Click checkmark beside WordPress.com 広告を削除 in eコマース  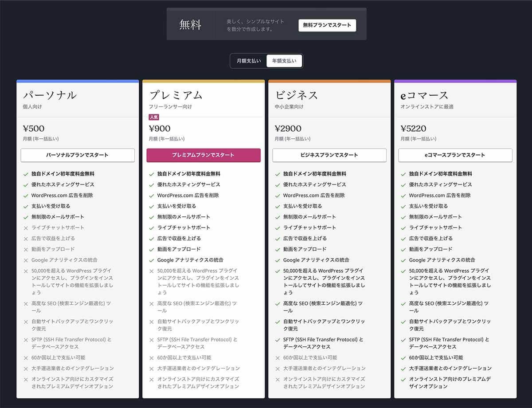point(403,196)
